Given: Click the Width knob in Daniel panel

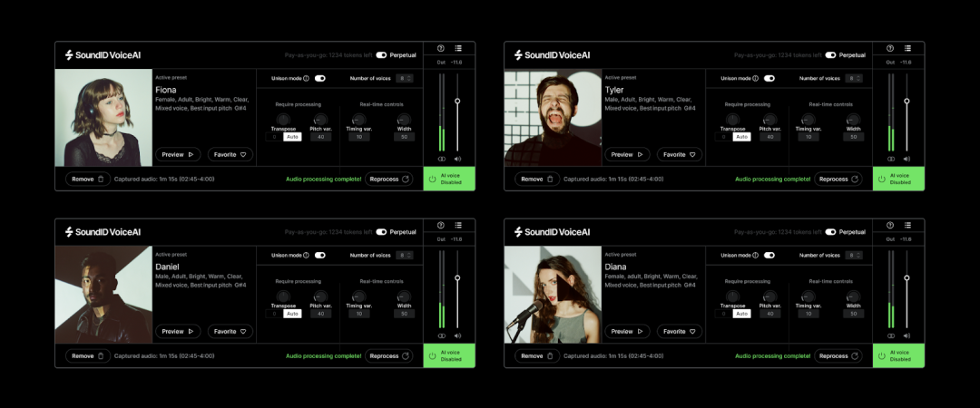Looking at the screenshot, I should 404,296.
